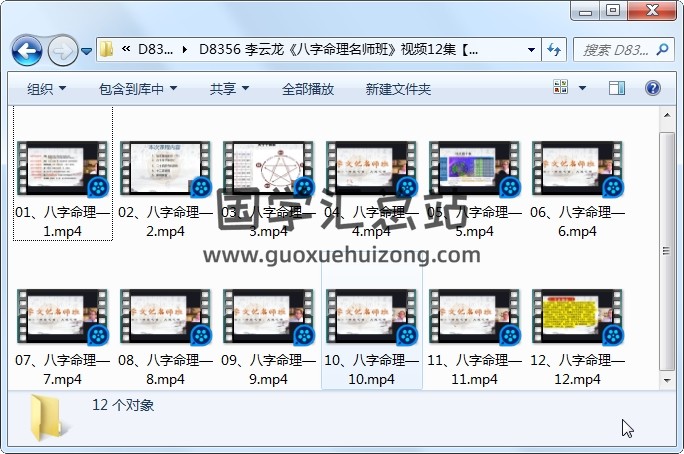This screenshot has height=454, width=684.
Task: Minimize the Explorer window
Action: 585,11
